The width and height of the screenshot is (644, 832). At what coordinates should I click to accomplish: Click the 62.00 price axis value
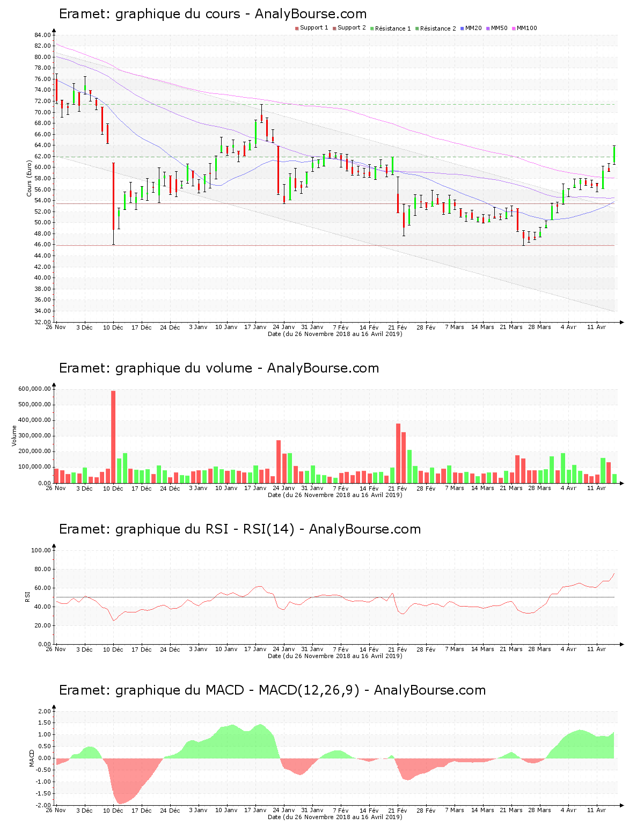point(42,156)
